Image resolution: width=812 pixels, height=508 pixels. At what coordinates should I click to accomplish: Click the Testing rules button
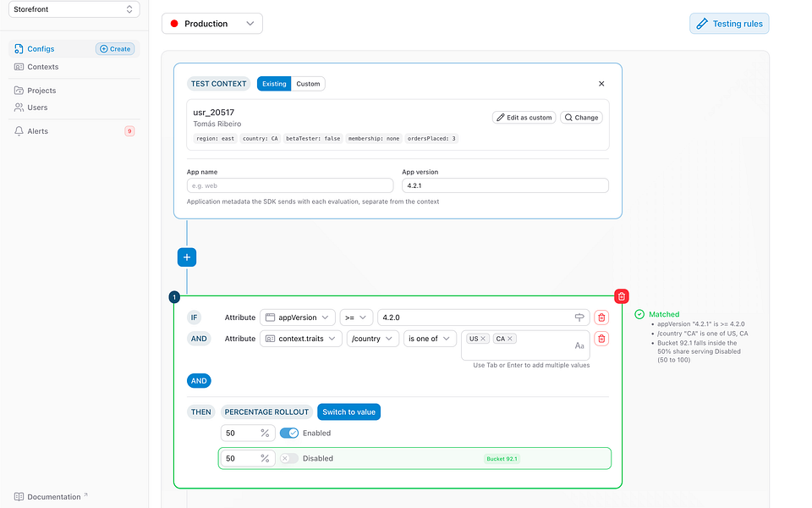coord(729,24)
